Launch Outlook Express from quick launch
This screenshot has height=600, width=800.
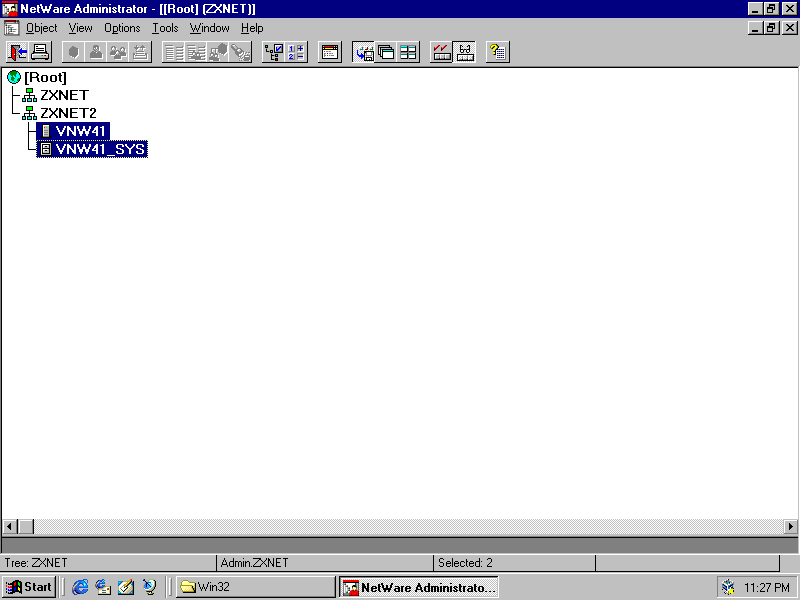point(103,587)
